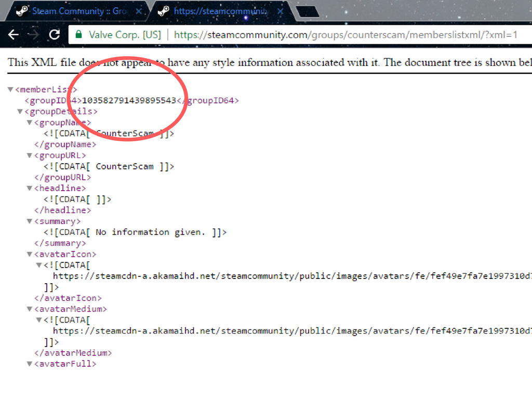
Task: Collapse the avatarMedium node
Action: (x=30, y=309)
